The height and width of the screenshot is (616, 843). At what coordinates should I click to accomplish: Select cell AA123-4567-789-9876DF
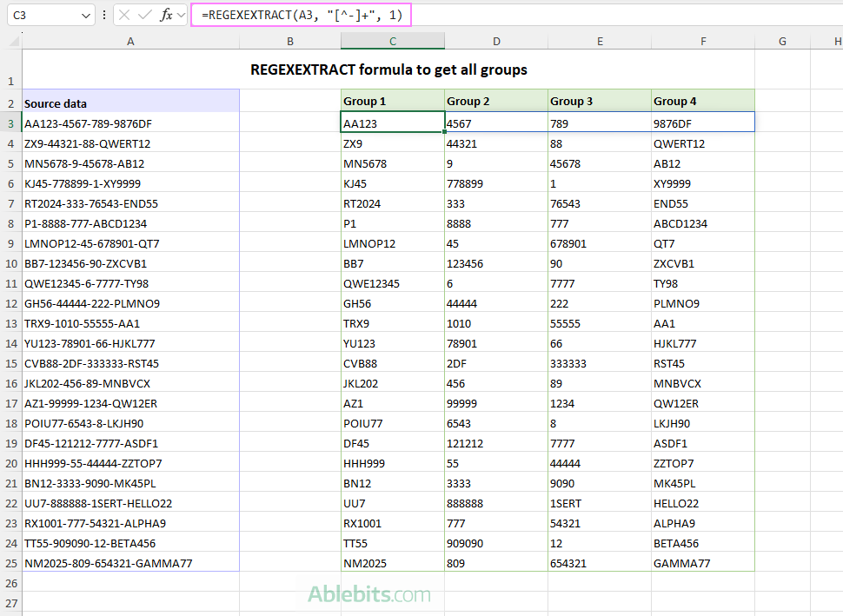tap(130, 123)
